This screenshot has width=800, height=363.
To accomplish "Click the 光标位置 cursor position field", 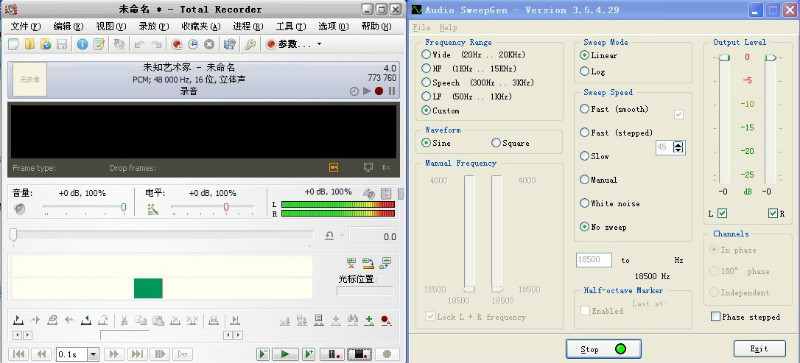I will point(365,291).
